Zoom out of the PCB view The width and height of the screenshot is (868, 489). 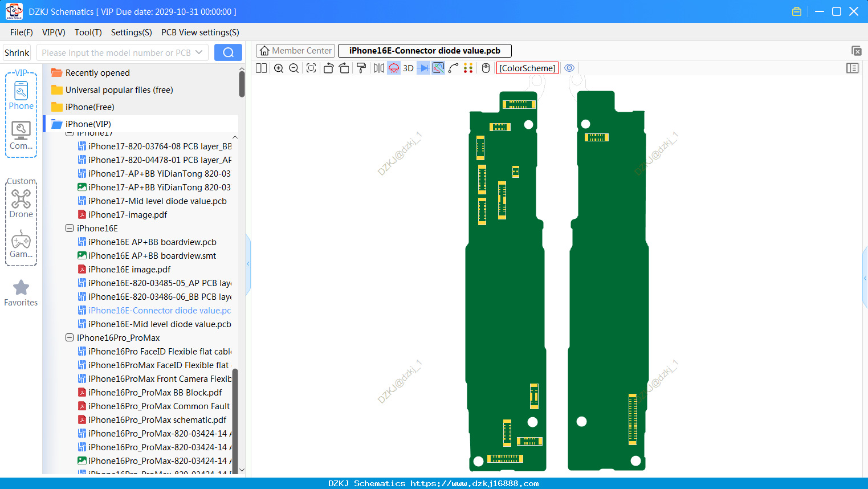(x=294, y=68)
